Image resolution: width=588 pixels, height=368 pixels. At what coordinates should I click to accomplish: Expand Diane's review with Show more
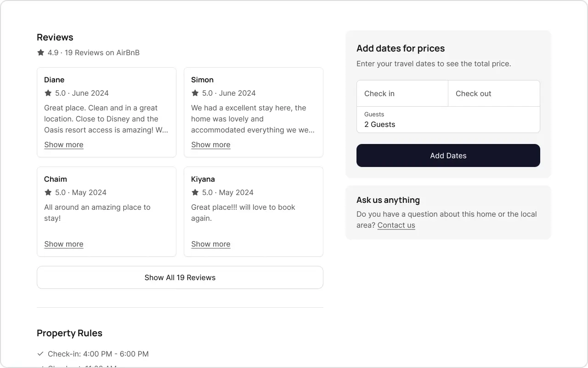pos(64,144)
